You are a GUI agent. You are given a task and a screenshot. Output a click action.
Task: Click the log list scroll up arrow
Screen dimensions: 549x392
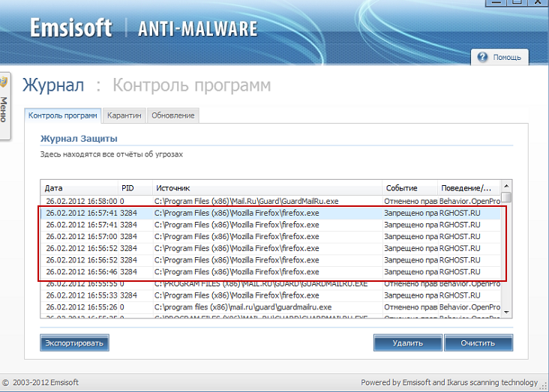point(506,185)
